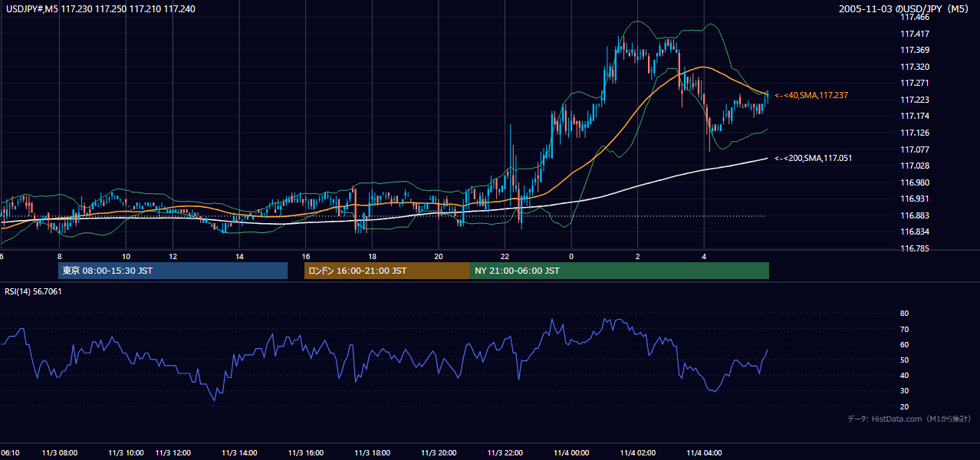Click price level 117.126 on axis

915,133
